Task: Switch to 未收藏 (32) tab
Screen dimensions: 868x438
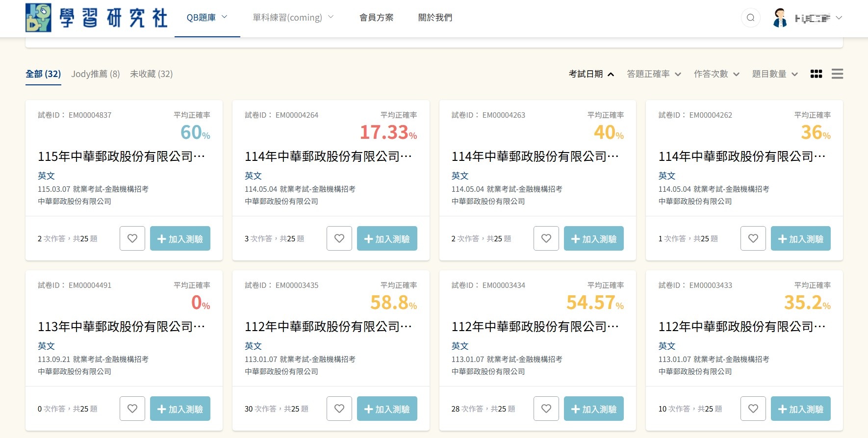Action: pyautogui.click(x=151, y=74)
